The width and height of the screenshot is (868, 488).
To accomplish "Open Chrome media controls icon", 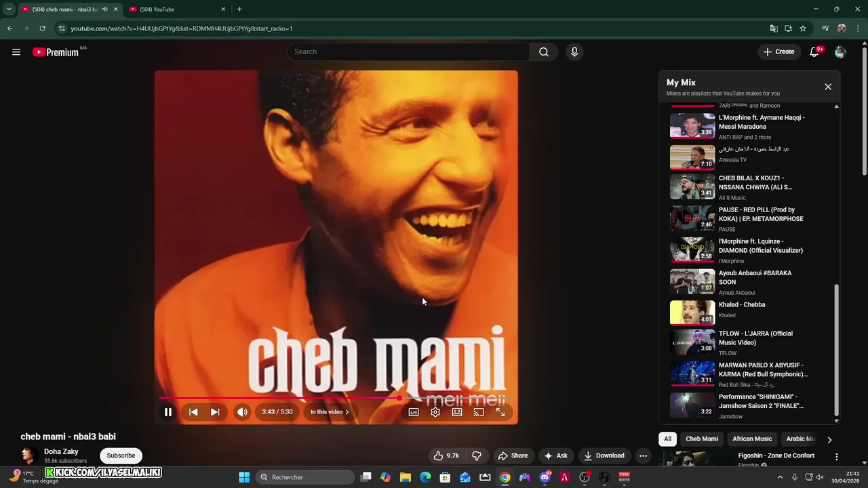I will coord(825,28).
